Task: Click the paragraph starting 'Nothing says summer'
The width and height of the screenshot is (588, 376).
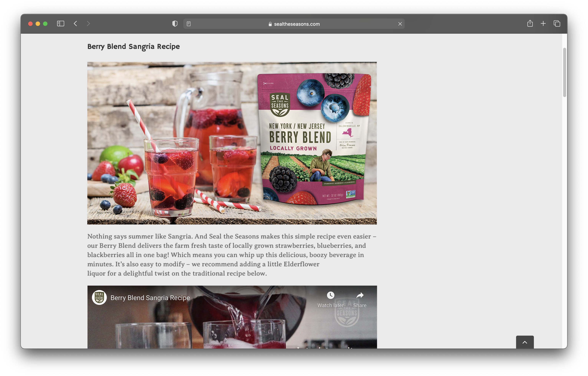Action: (232, 255)
